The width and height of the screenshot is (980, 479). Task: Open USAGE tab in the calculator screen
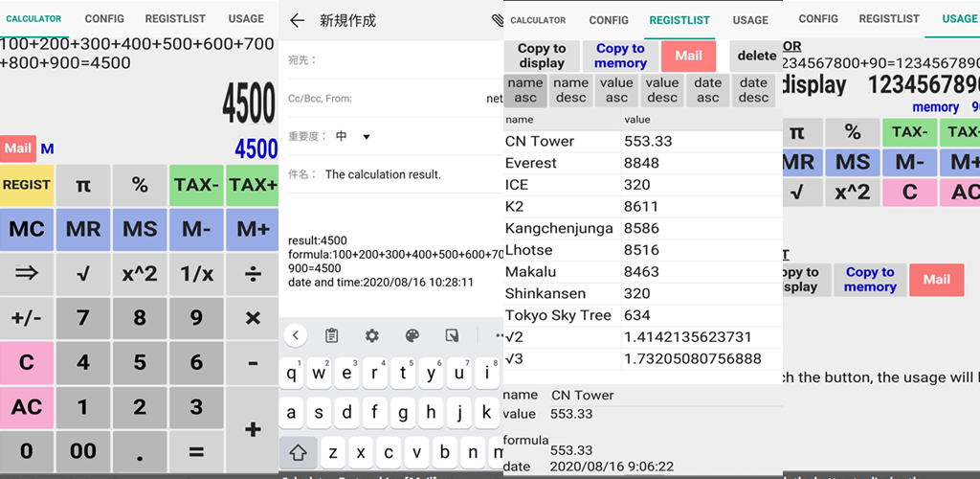(x=246, y=19)
